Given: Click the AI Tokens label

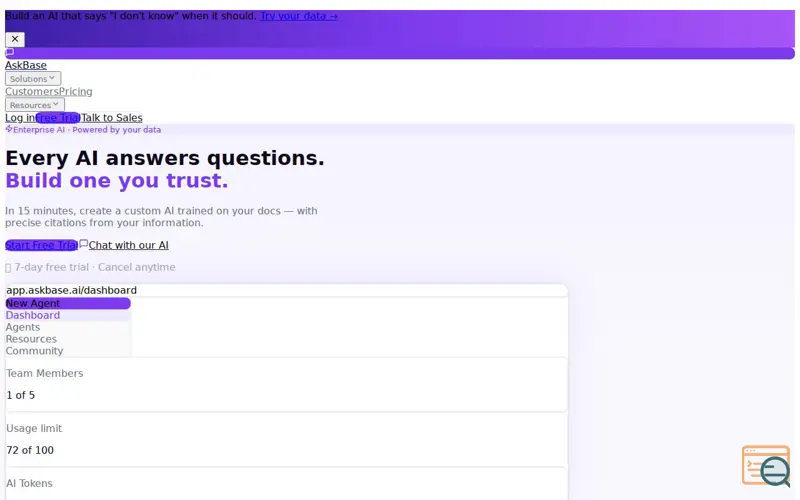Looking at the screenshot, I should tap(29, 484).
